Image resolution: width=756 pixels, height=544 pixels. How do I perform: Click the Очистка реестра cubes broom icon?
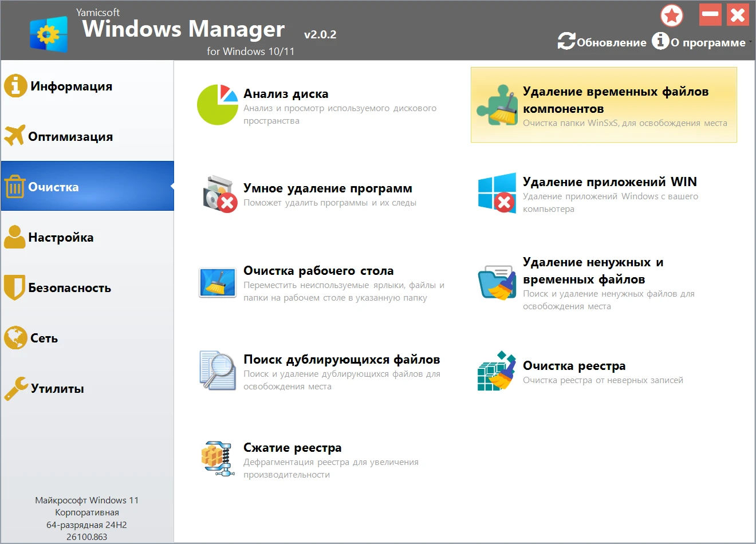(497, 370)
